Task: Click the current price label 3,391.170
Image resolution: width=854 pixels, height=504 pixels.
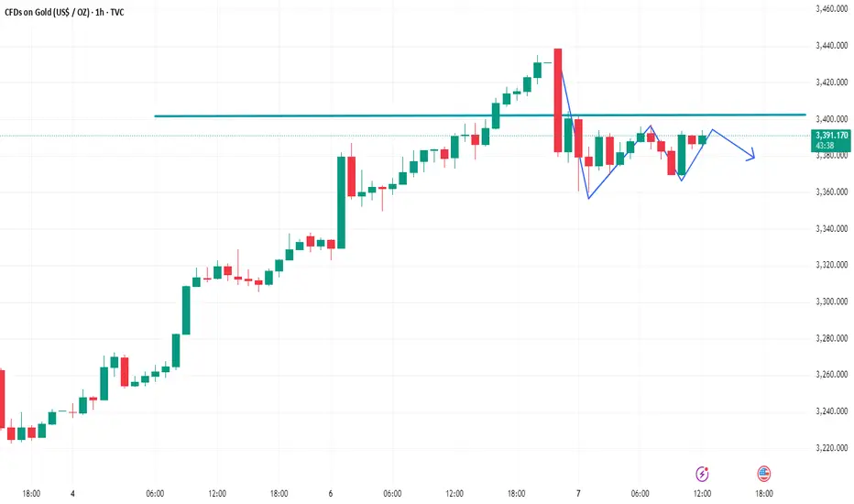Action: pos(832,136)
